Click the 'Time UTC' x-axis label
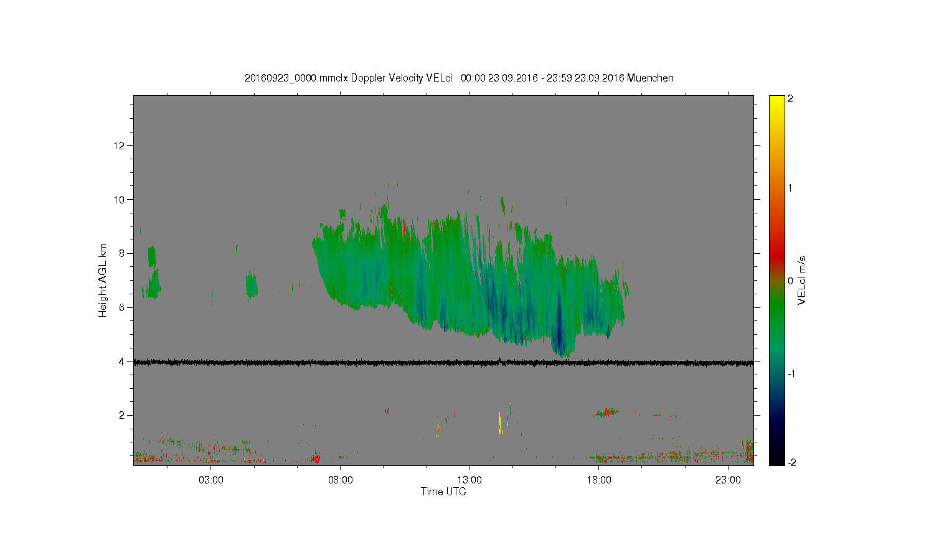 click(x=443, y=492)
